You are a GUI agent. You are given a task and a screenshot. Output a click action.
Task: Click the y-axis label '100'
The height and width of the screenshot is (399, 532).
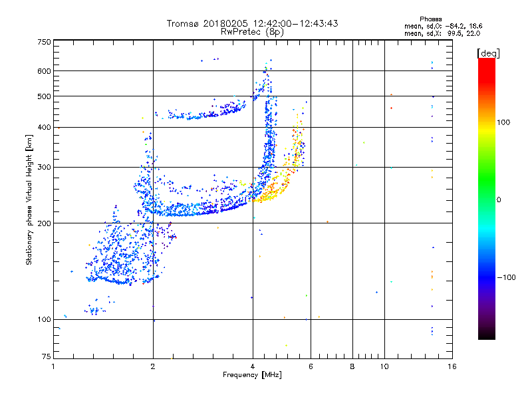point(44,320)
